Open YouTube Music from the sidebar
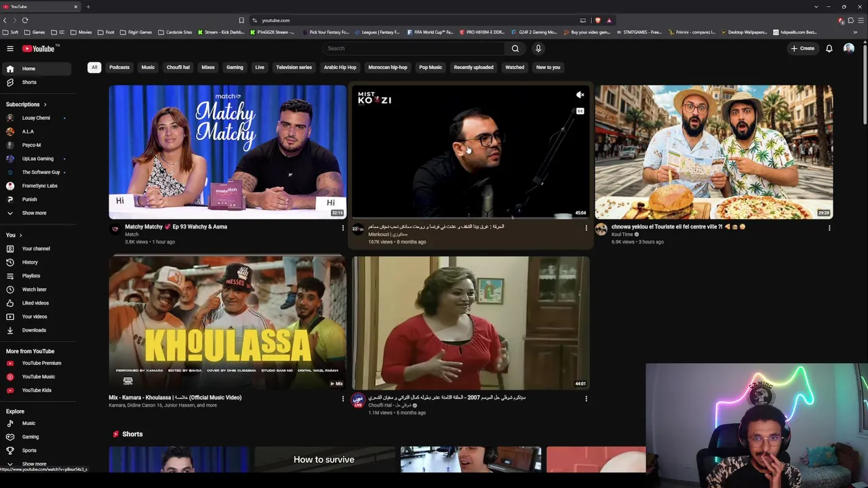The width and height of the screenshot is (868, 488). 36,377
